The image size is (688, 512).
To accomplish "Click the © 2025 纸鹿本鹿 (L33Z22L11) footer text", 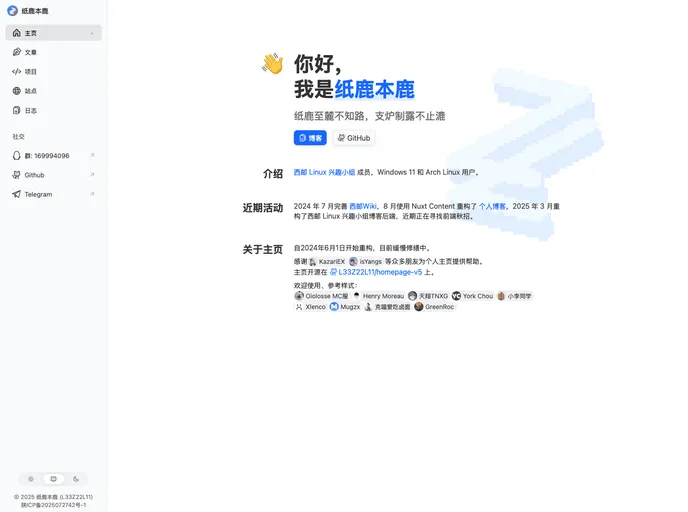I will 54,497.
